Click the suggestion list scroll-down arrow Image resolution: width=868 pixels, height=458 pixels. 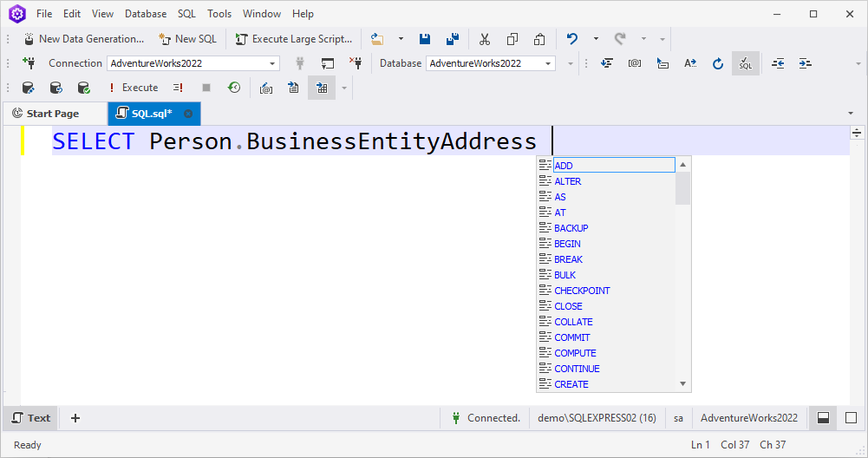point(682,383)
